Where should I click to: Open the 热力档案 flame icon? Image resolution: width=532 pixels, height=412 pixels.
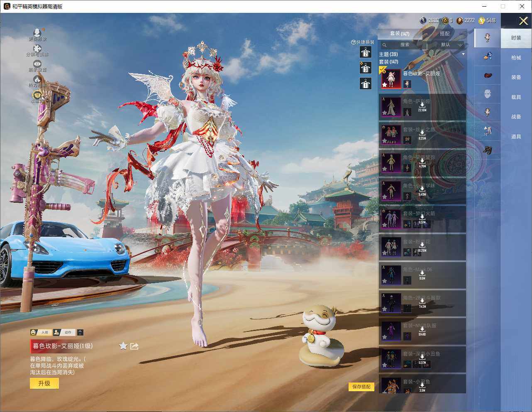click(37, 79)
